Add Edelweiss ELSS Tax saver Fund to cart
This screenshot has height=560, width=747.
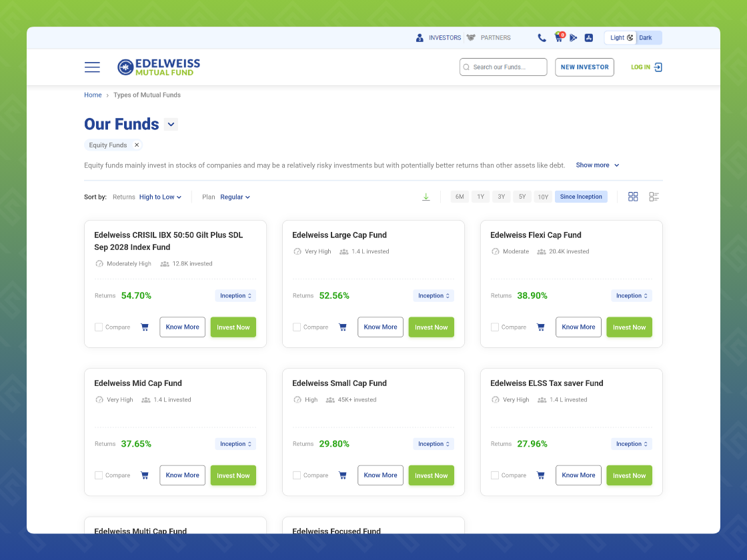point(540,475)
